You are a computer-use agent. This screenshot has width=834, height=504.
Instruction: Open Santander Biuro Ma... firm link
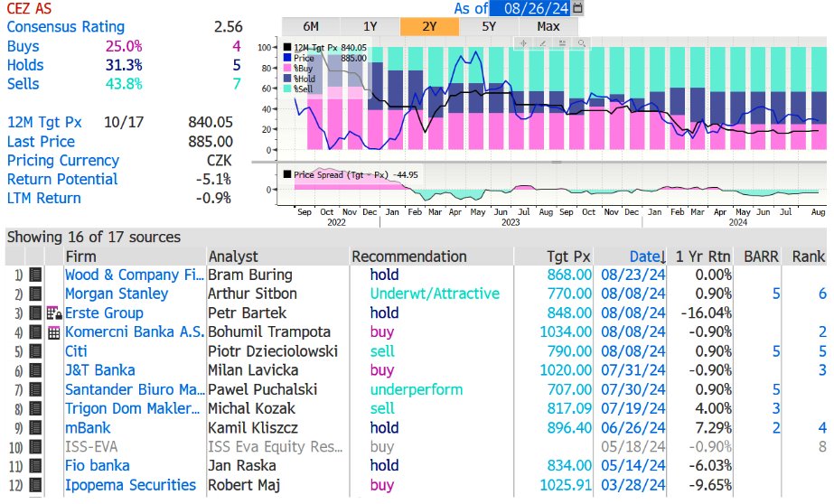click(135, 389)
